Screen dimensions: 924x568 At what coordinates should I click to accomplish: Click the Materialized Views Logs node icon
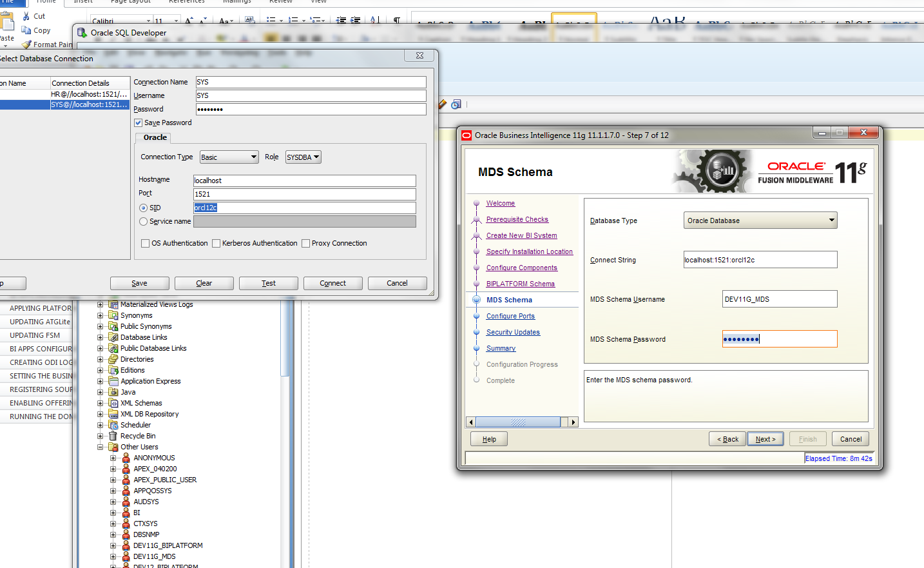(113, 304)
